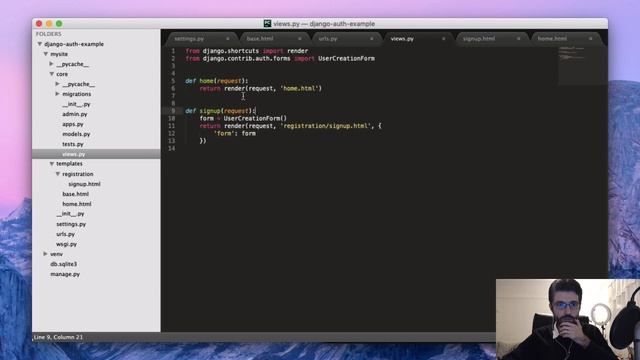
Task: Open admin.py in the sidebar
Action: 75,114
